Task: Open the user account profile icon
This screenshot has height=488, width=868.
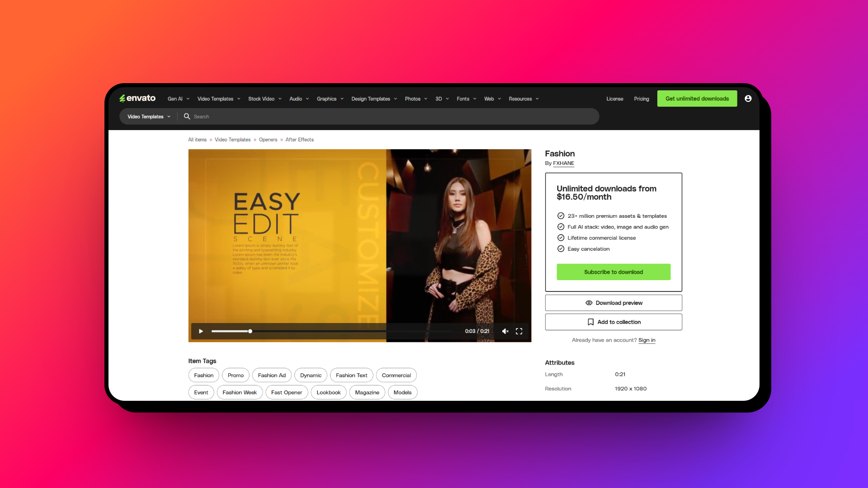Action: point(748,99)
